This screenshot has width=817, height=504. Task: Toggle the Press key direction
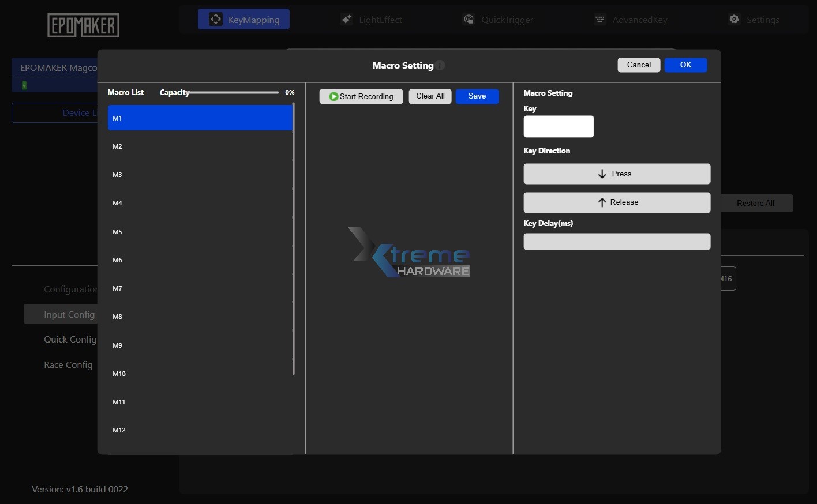[x=616, y=174]
